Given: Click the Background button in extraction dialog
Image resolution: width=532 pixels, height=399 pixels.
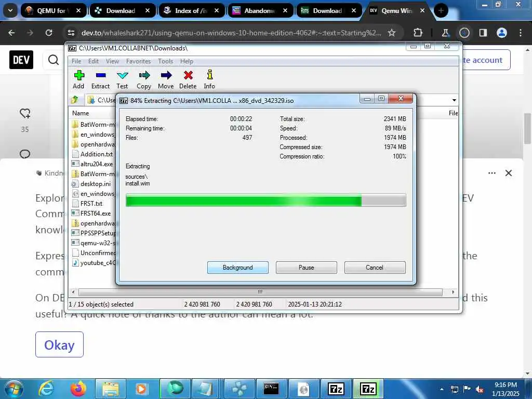Looking at the screenshot, I should tap(238, 268).
